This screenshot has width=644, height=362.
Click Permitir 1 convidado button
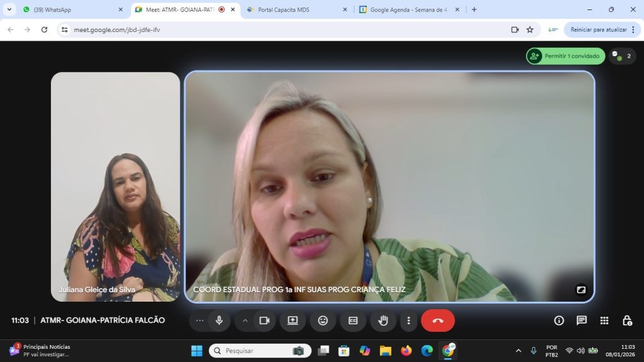click(x=565, y=56)
